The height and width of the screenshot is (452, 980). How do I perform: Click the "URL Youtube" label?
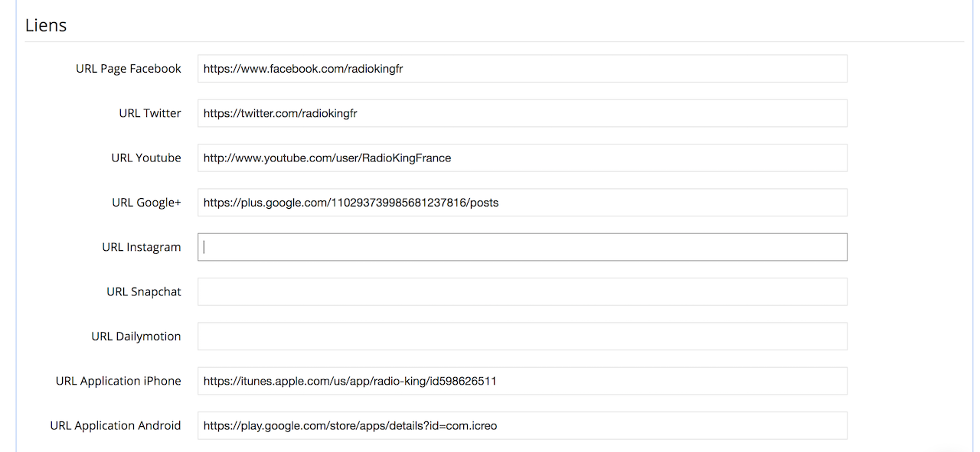click(146, 158)
